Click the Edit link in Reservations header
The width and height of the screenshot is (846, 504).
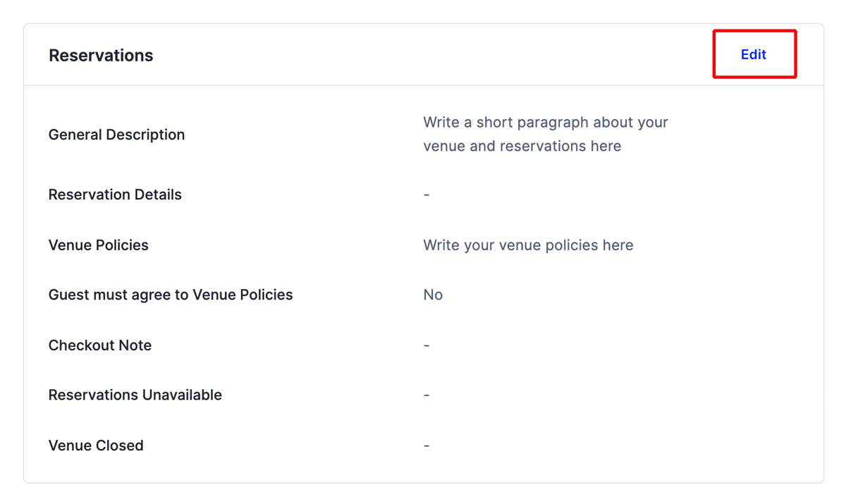click(753, 54)
